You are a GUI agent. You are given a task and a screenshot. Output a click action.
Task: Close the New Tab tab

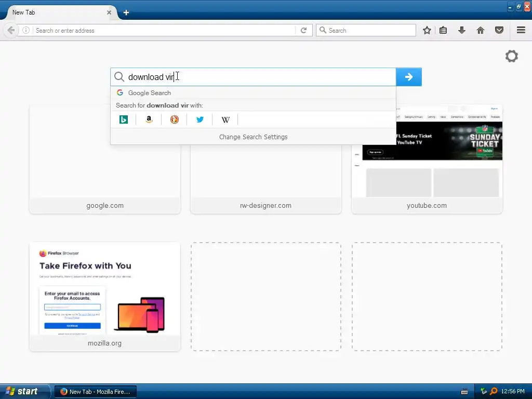109,12
